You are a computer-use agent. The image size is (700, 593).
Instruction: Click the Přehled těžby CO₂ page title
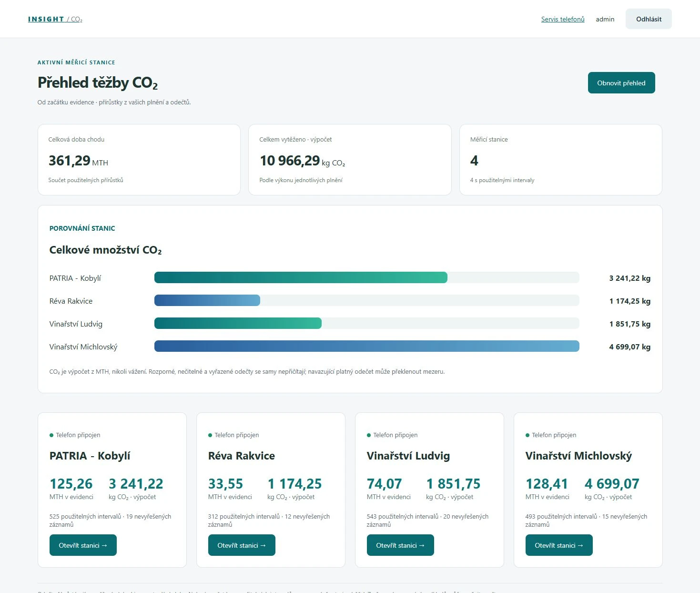click(98, 83)
